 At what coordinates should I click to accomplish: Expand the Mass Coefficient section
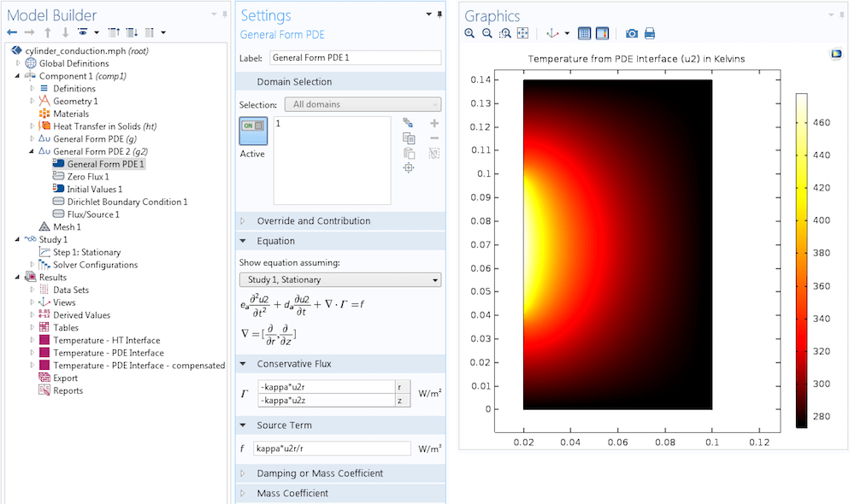pyautogui.click(x=243, y=493)
